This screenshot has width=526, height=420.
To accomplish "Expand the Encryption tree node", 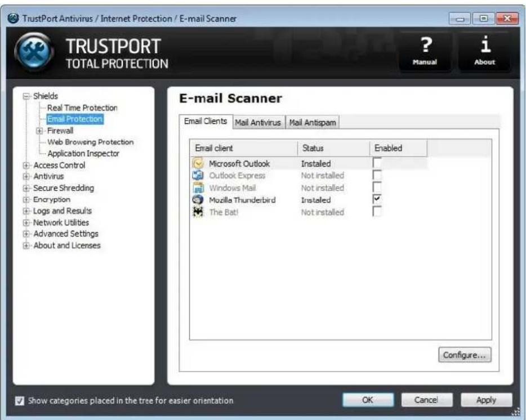I will point(26,200).
